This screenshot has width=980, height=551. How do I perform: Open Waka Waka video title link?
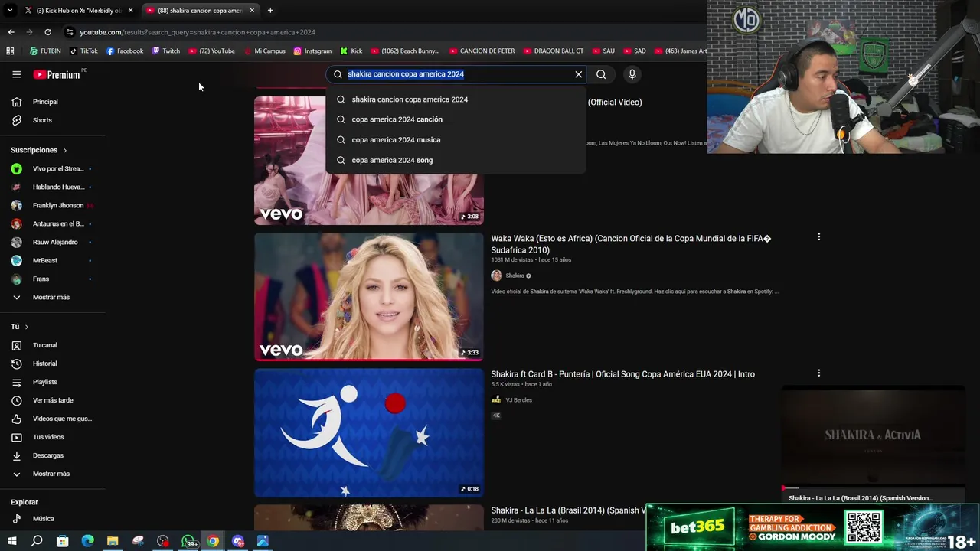[x=631, y=244]
